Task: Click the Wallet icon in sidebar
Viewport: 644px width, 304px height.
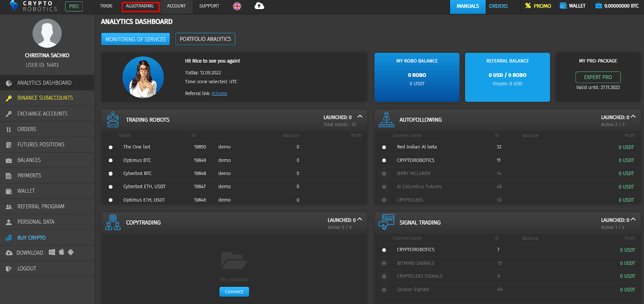Action: tap(9, 191)
